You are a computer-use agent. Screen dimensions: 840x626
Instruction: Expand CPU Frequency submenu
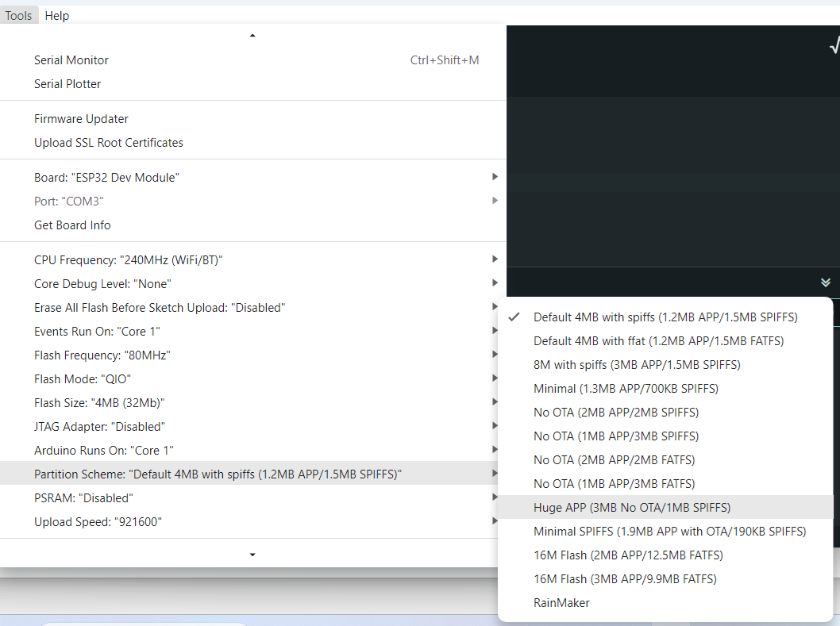[x=252, y=259]
